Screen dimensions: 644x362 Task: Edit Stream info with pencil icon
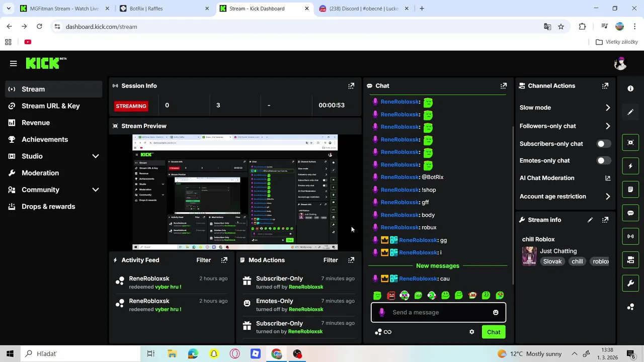coord(590,220)
